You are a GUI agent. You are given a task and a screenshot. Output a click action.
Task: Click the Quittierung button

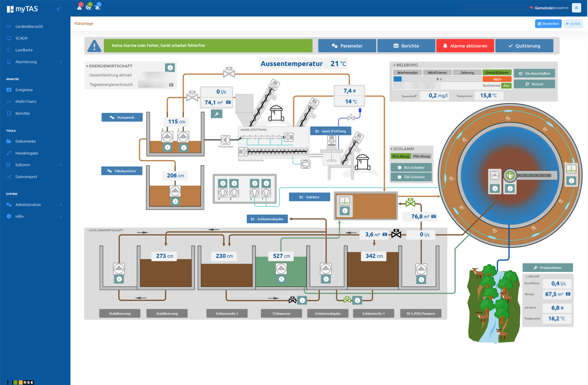pos(524,46)
